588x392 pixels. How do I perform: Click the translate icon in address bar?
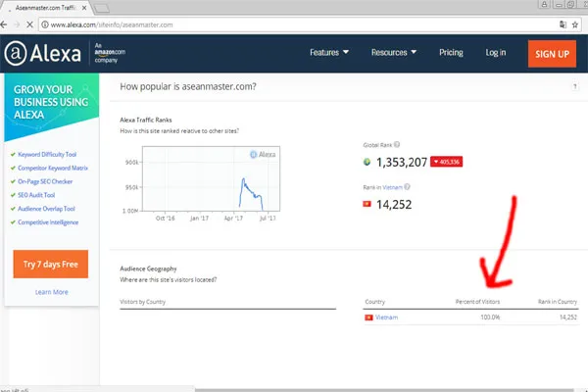(x=563, y=24)
